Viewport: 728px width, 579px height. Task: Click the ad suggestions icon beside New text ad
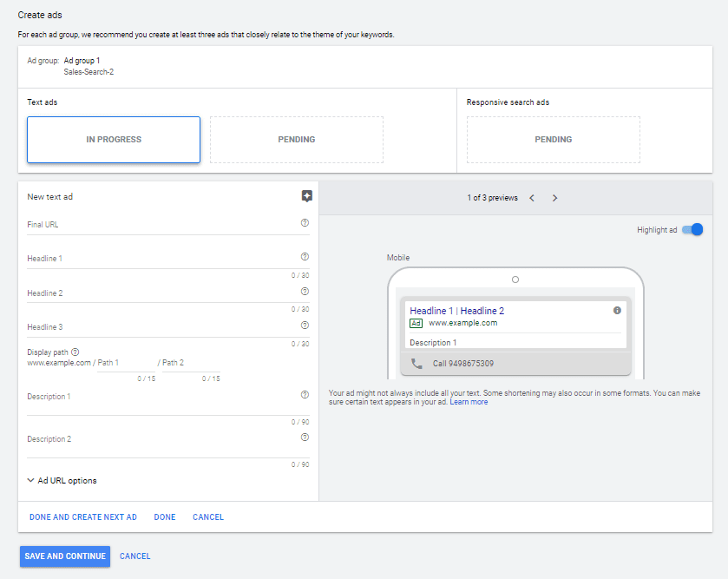point(306,196)
